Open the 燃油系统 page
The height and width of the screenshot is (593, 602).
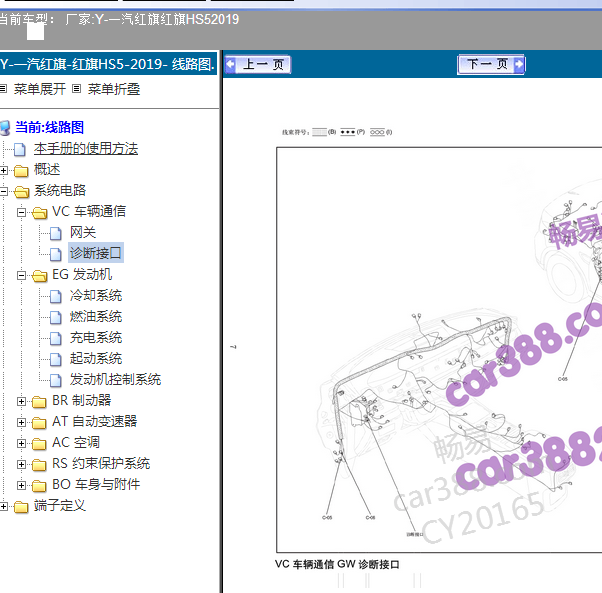click(x=96, y=316)
